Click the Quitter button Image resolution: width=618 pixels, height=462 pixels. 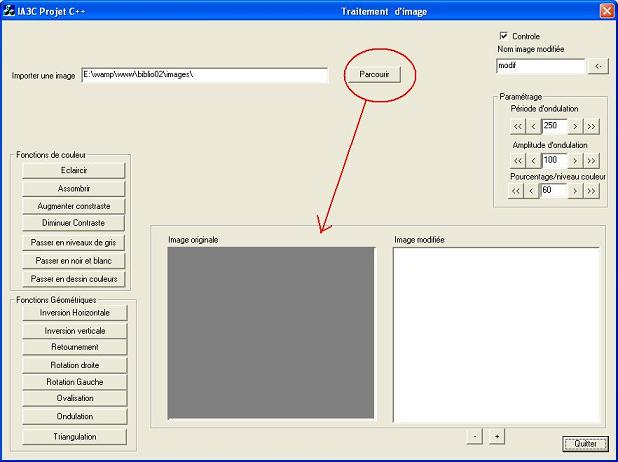pyautogui.click(x=585, y=444)
